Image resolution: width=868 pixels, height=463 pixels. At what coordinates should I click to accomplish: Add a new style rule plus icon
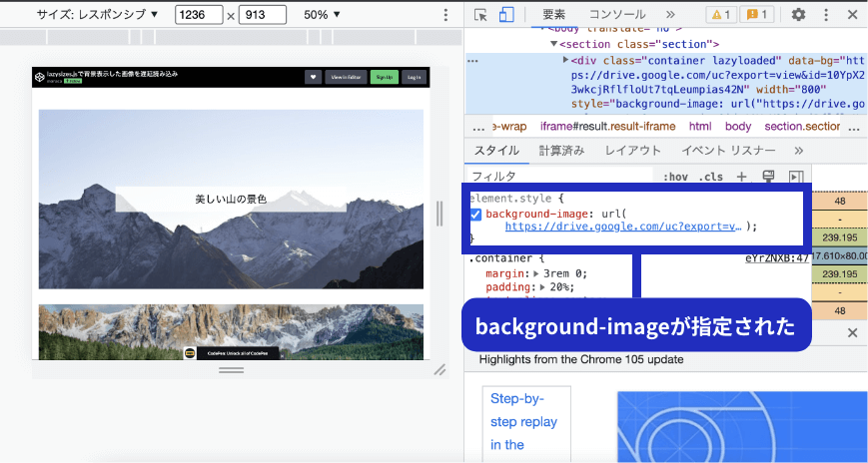click(x=741, y=177)
